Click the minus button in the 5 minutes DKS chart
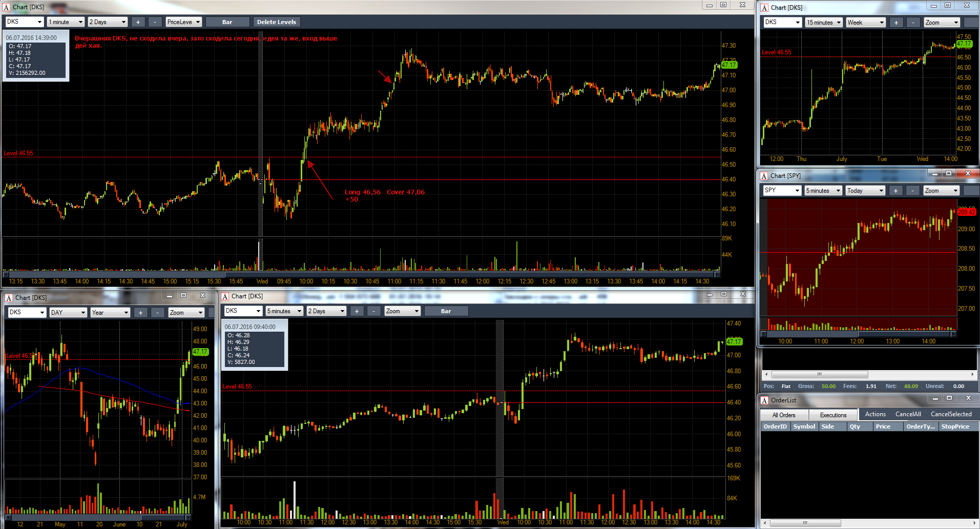 point(374,311)
